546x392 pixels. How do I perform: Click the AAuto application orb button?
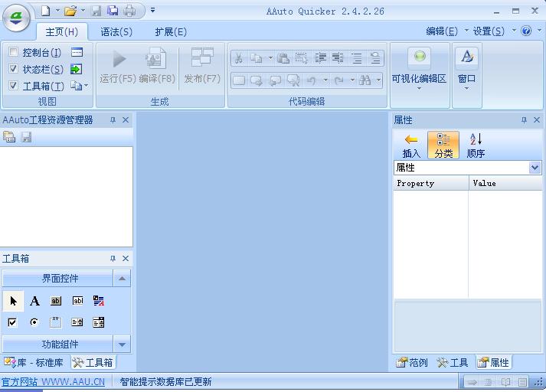click(x=16, y=17)
